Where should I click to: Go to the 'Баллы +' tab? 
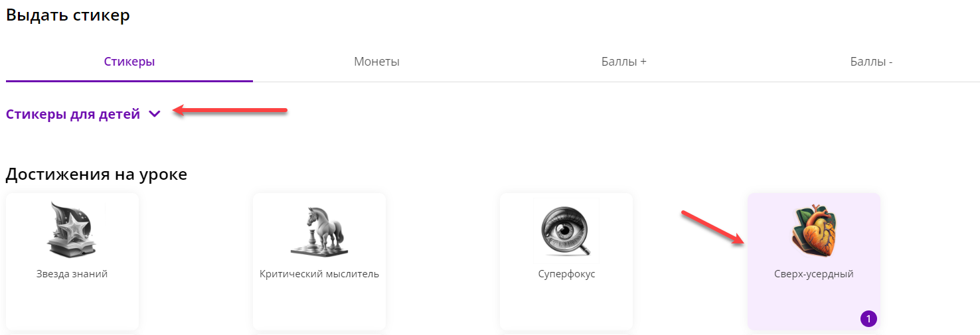[624, 62]
